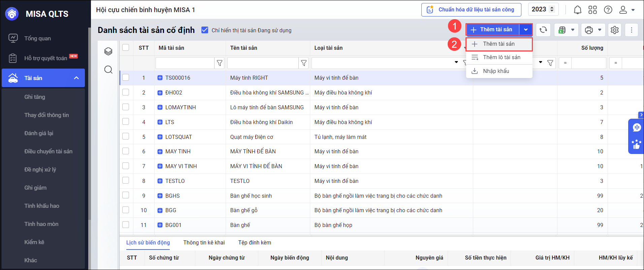644x270 pixels.
Task: Click the Mã tài sản filter input
Action: 185,63
